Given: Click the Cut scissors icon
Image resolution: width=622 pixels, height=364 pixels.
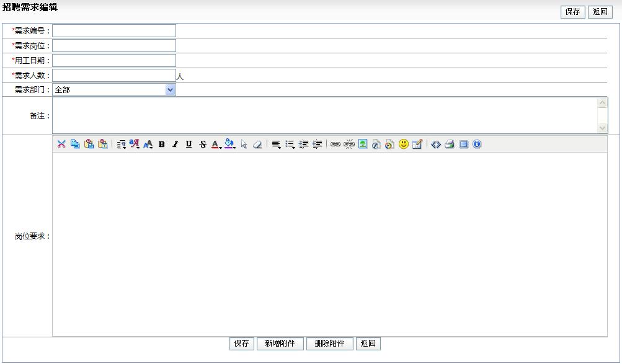Looking at the screenshot, I should click(x=61, y=144).
